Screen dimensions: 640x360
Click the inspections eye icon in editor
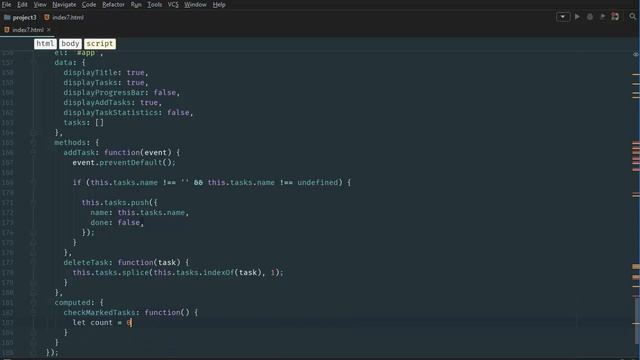[636, 54]
